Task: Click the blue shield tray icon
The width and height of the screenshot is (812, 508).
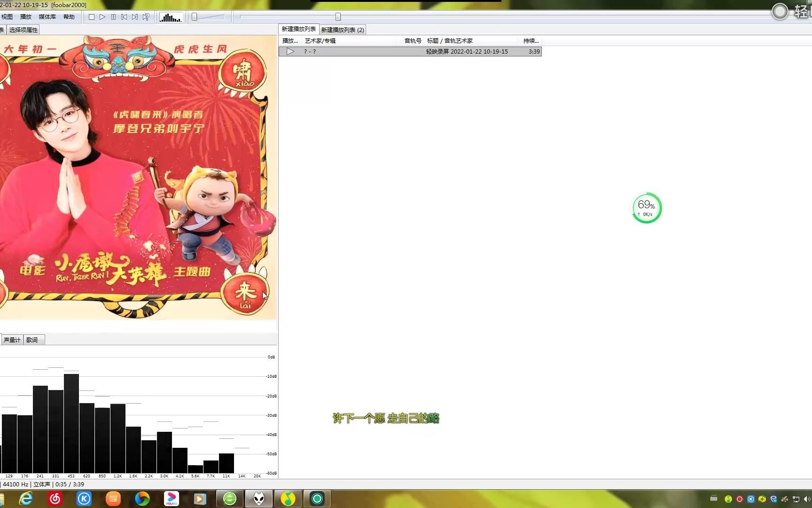Action: (x=773, y=499)
